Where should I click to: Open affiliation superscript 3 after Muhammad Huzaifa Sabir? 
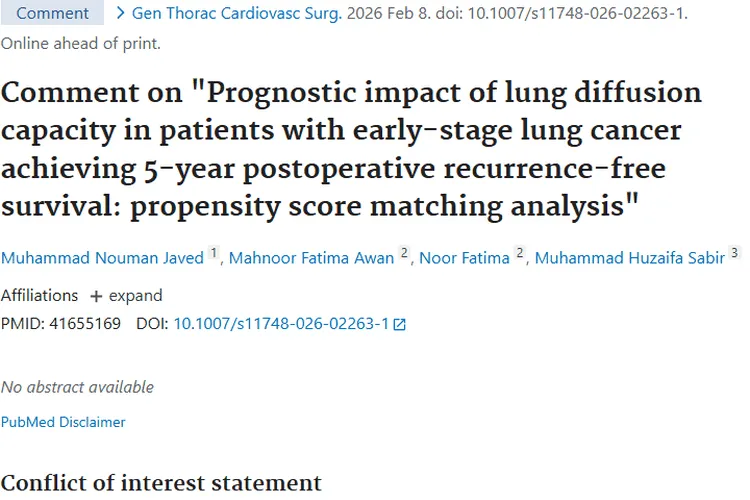(x=734, y=256)
